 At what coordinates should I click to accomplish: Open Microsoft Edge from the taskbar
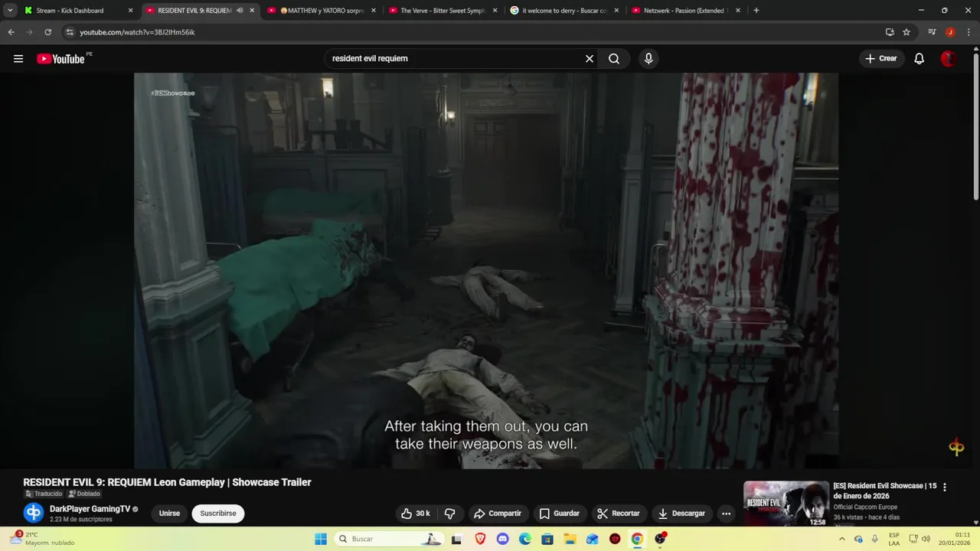coord(524,539)
